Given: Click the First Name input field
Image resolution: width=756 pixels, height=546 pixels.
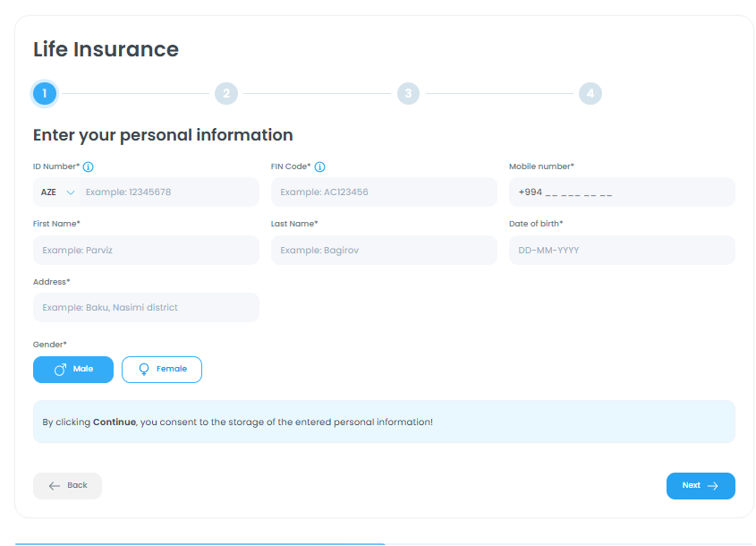Looking at the screenshot, I should point(146,251).
